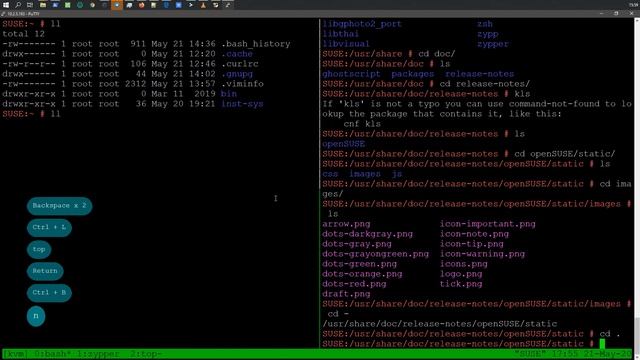The image size is (640, 360).
Task: Open the VLC cone icon in taskbar
Action: [x=203, y=5]
